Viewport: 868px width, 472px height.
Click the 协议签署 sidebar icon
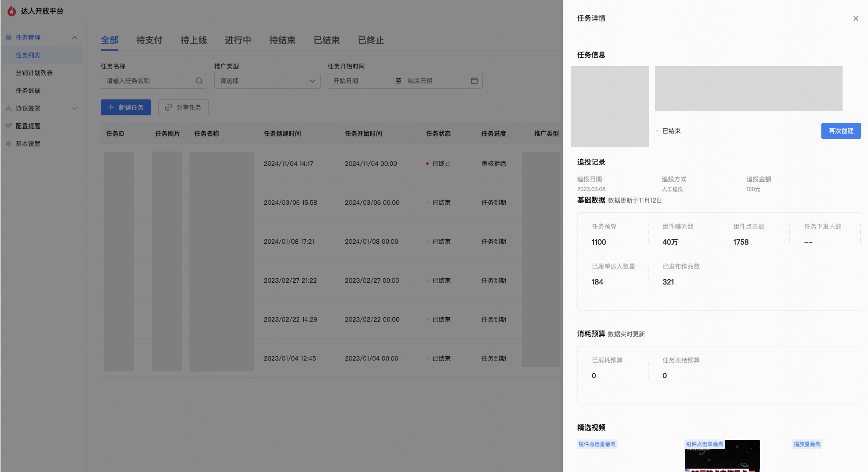click(x=9, y=108)
